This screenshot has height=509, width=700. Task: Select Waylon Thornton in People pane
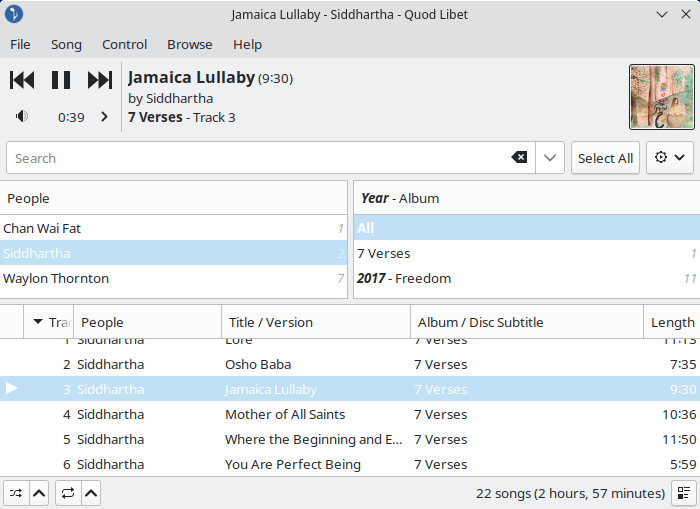tap(173, 278)
